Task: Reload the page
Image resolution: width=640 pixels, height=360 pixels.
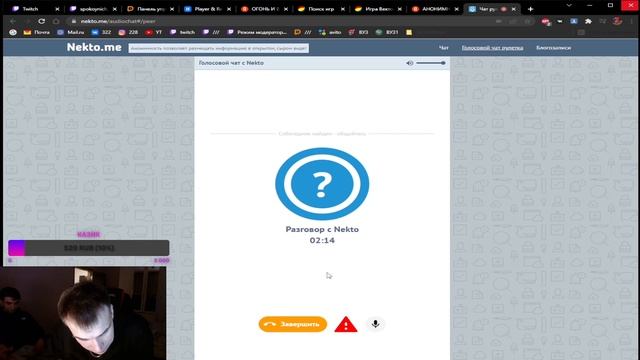Action: pyautogui.click(x=42, y=21)
